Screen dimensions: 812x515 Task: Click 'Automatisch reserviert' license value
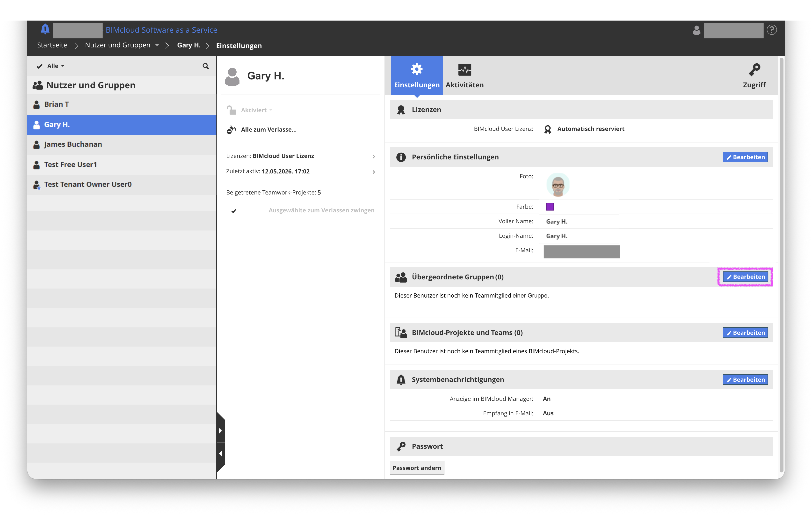point(590,129)
